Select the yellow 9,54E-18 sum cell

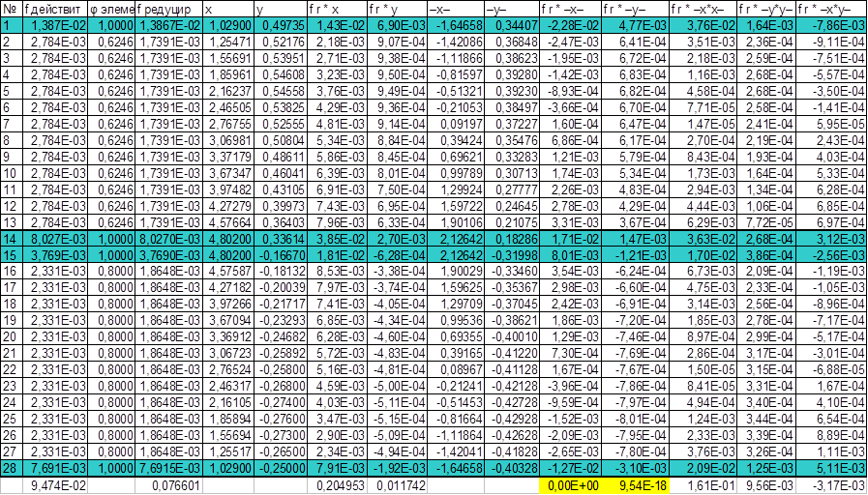(635, 486)
